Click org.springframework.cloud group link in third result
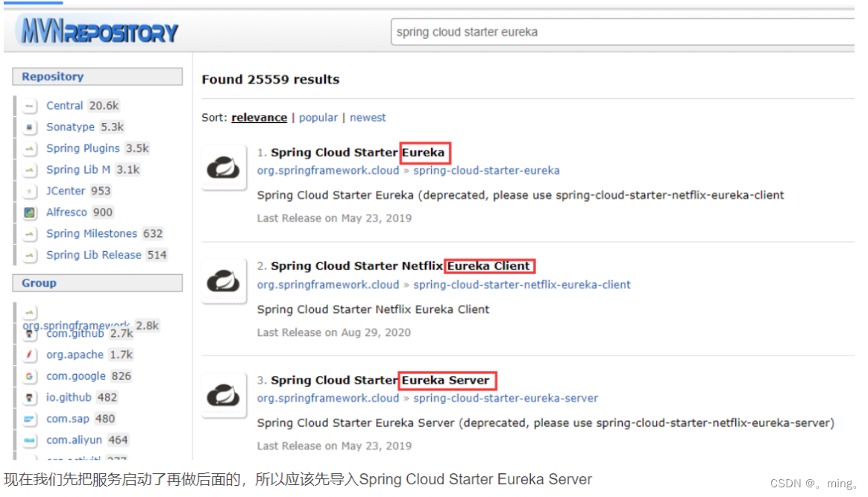The width and height of the screenshot is (868, 497). pyautogui.click(x=327, y=399)
